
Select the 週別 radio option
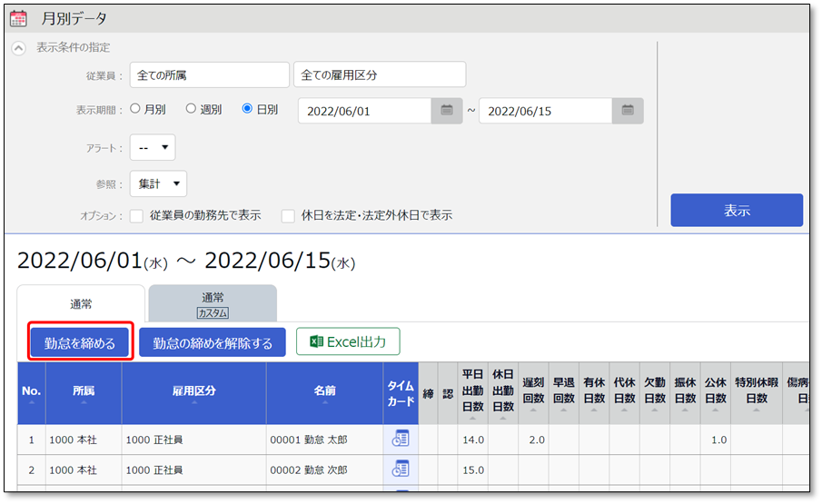(191, 109)
